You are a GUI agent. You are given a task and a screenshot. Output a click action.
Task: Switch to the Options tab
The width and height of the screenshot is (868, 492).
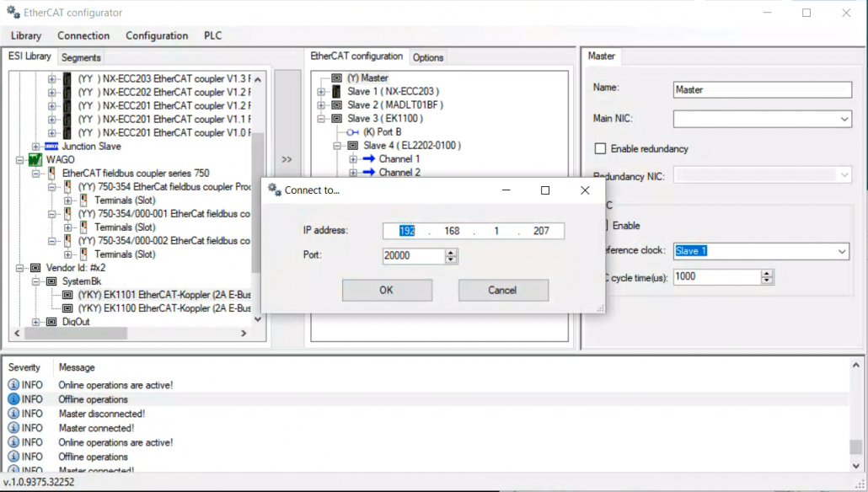428,57
